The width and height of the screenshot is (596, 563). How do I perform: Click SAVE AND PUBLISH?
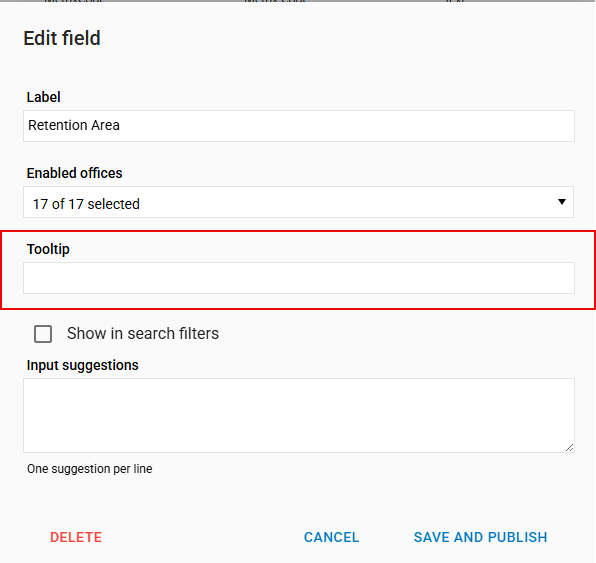(x=480, y=537)
